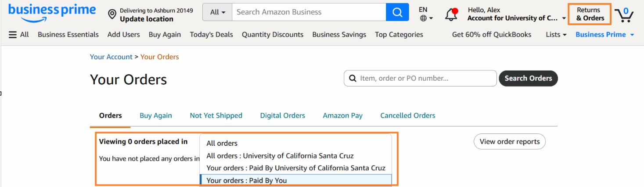This screenshot has height=187, width=644.
Task: Switch to the Not Yet Shipped tab
Action: 216,115
